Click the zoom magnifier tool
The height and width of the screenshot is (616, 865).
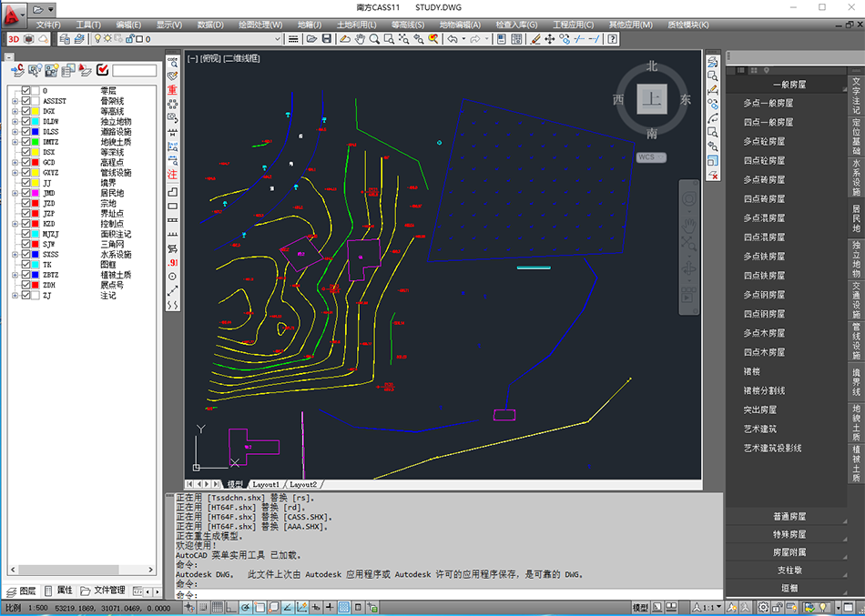coord(374,39)
